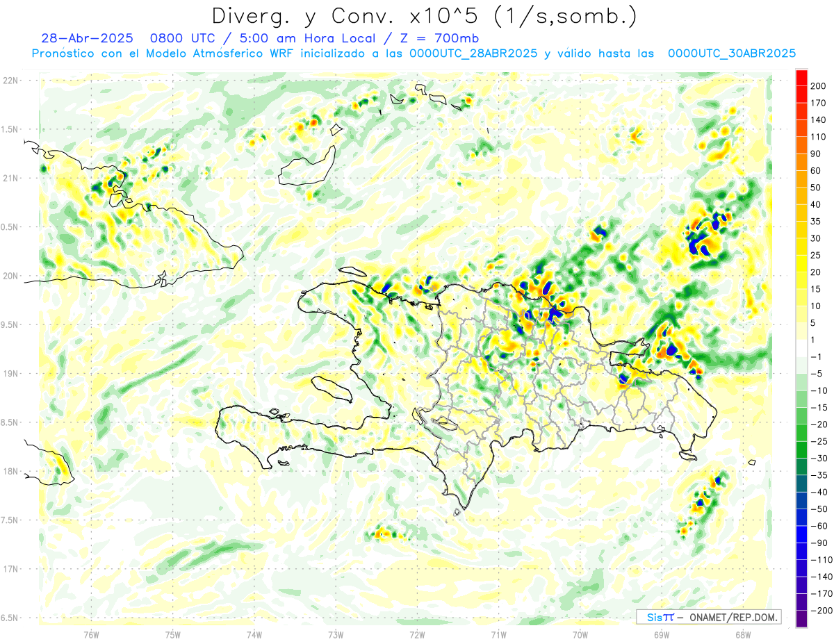The image size is (834, 644).
Task: Click the "-50" color scale value
Action: [x=819, y=509]
